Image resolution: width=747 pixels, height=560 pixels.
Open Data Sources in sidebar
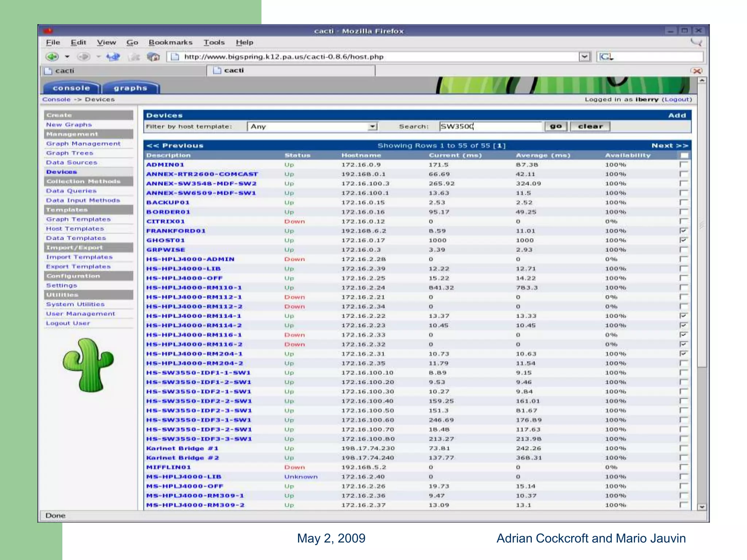(x=71, y=163)
